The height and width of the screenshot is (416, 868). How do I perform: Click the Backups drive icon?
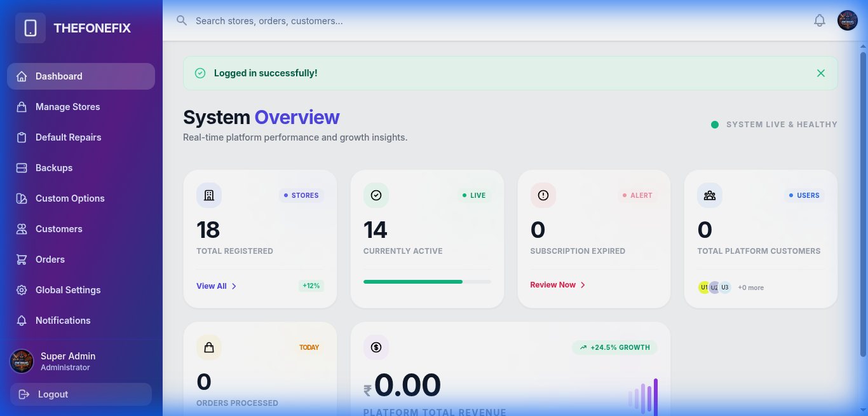[22, 168]
